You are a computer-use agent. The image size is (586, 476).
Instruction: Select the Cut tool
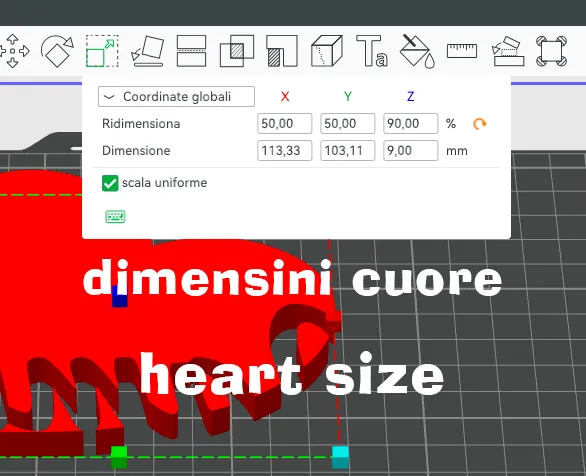pos(191,51)
